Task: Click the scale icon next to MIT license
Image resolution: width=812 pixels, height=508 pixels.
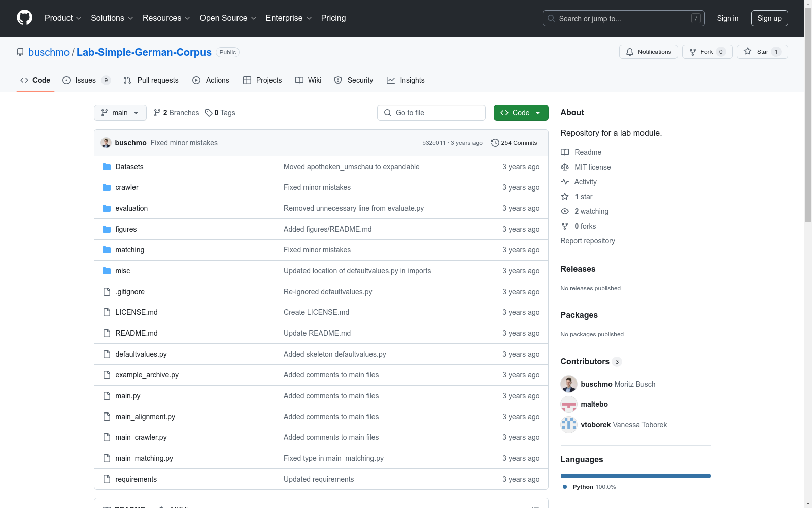Action: 565,167
